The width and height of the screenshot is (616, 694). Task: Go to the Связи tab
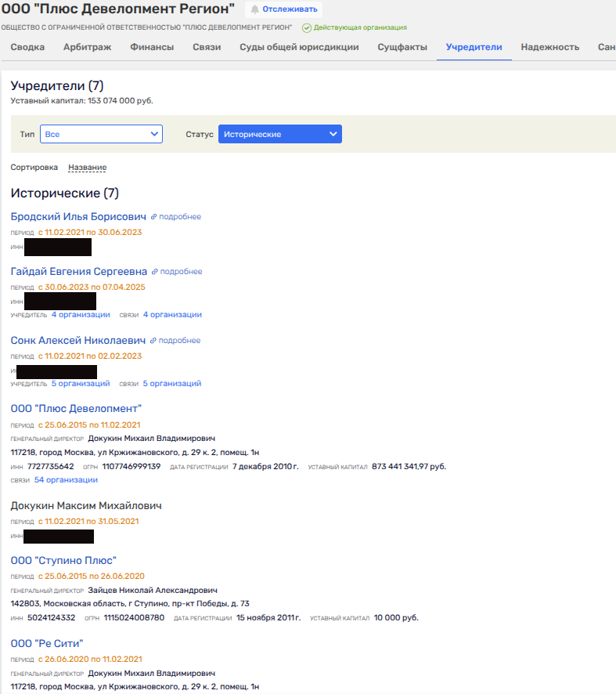pyautogui.click(x=207, y=47)
